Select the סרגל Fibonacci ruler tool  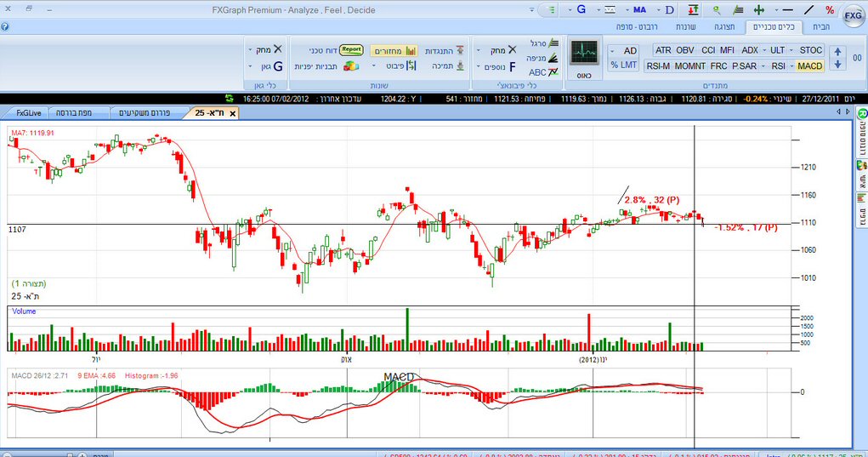[544, 43]
